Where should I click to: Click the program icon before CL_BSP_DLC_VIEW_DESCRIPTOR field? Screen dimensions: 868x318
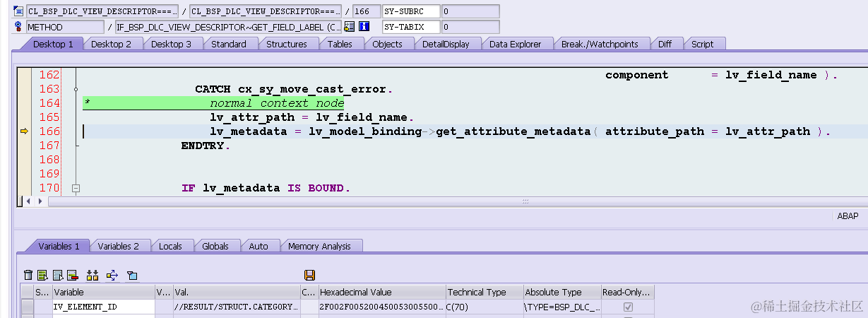19,11
